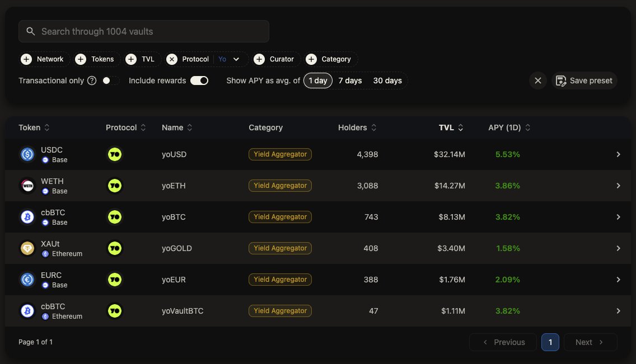Click the Yo protocol logo in yoGOLD row
This screenshot has width=636, height=364.
pyautogui.click(x=115, y=248)
